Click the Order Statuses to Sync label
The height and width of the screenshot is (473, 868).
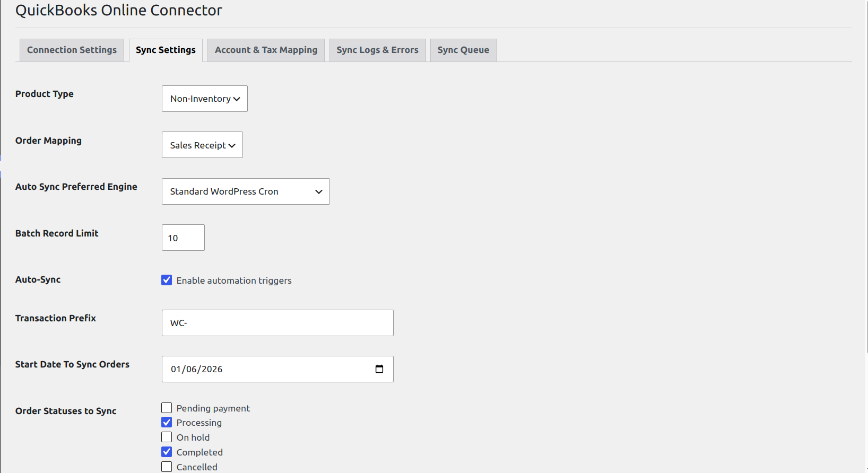[66, 411]
